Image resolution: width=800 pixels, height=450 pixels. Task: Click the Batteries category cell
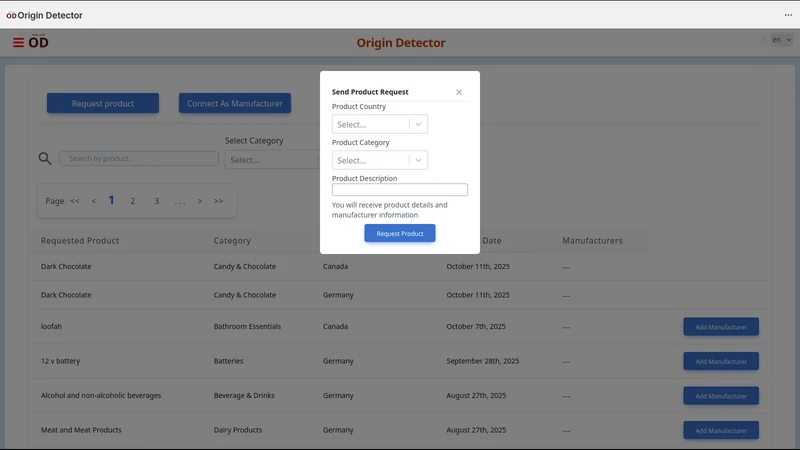pos(228,361)
